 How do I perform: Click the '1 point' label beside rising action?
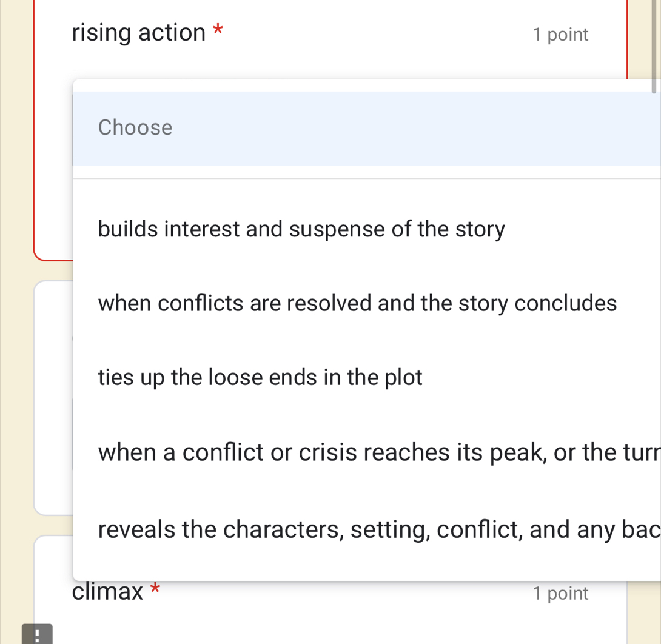560,35
